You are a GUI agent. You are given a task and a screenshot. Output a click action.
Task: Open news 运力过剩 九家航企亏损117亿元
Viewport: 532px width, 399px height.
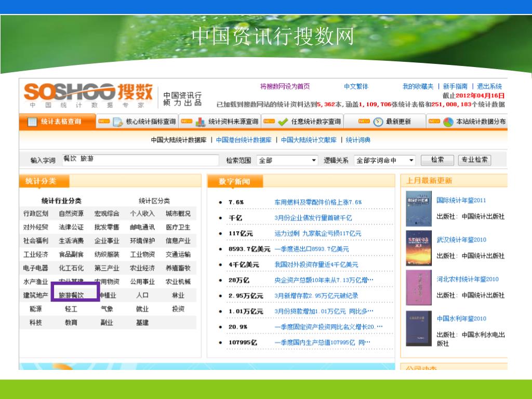[318, 233]
